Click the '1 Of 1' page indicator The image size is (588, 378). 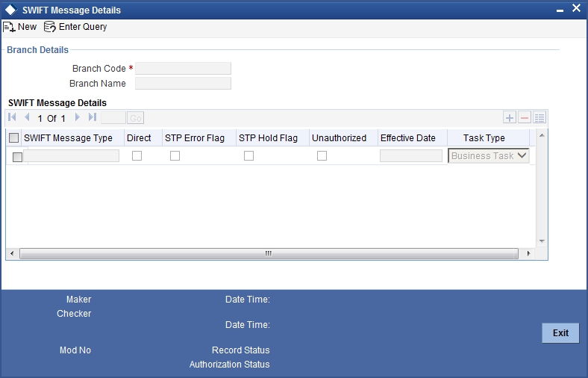pos(51,118)
